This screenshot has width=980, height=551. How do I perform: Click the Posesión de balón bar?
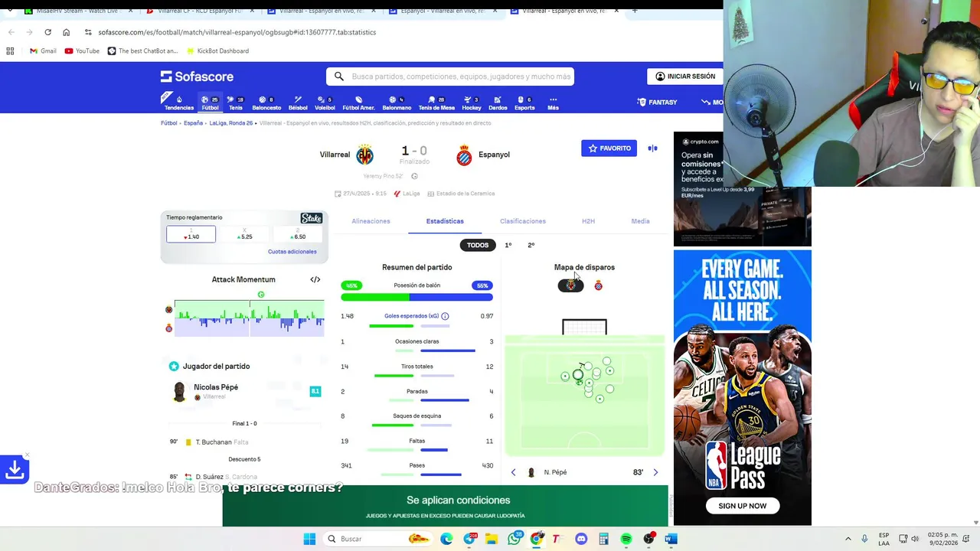coord(417,297)
